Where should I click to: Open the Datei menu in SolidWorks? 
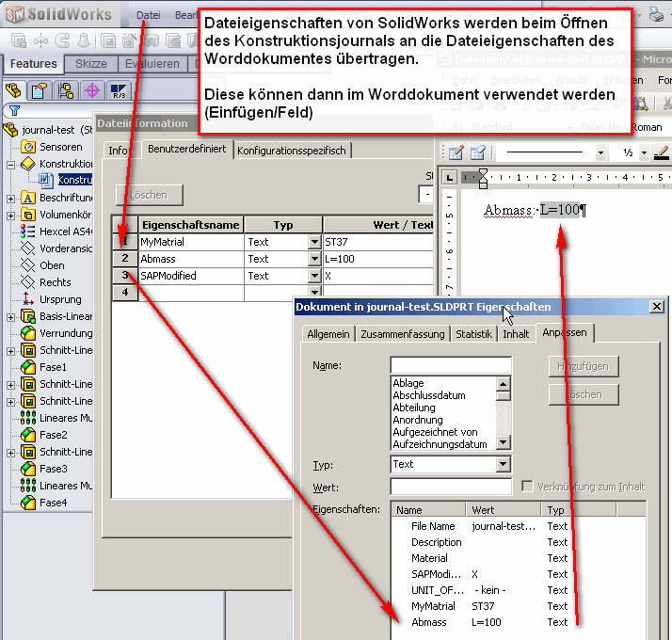pyautogui.click(x=149, y=15)
